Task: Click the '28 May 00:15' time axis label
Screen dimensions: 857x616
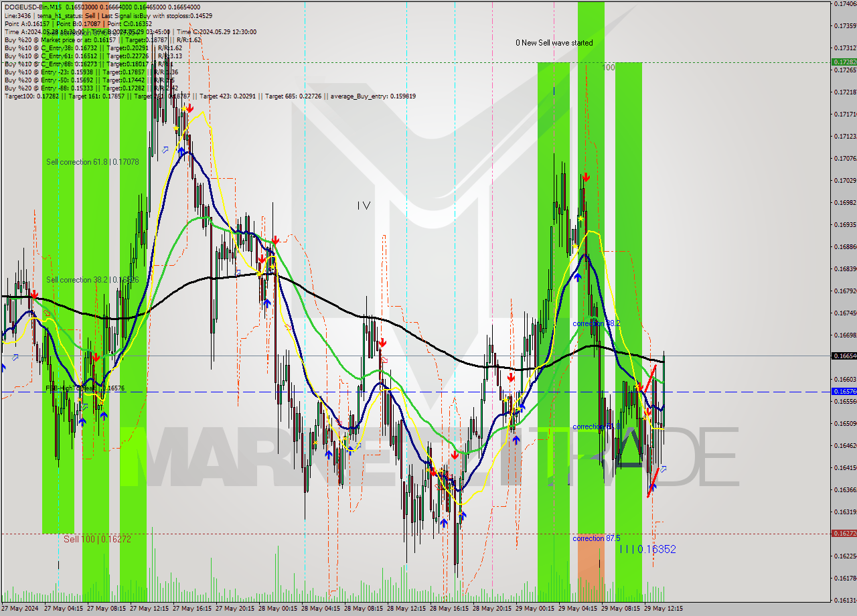Action: pyautogui.click(x=278, y=609)
